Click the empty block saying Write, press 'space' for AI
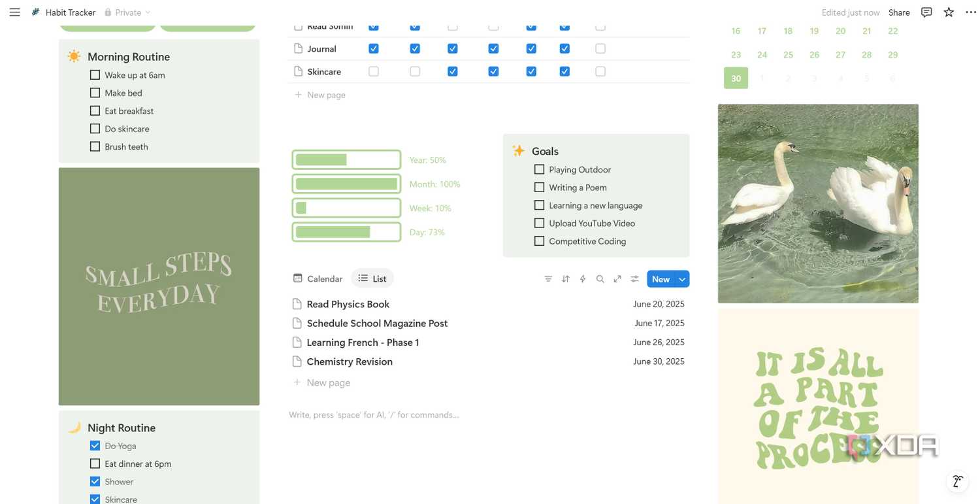 click(x=374, y=414)
